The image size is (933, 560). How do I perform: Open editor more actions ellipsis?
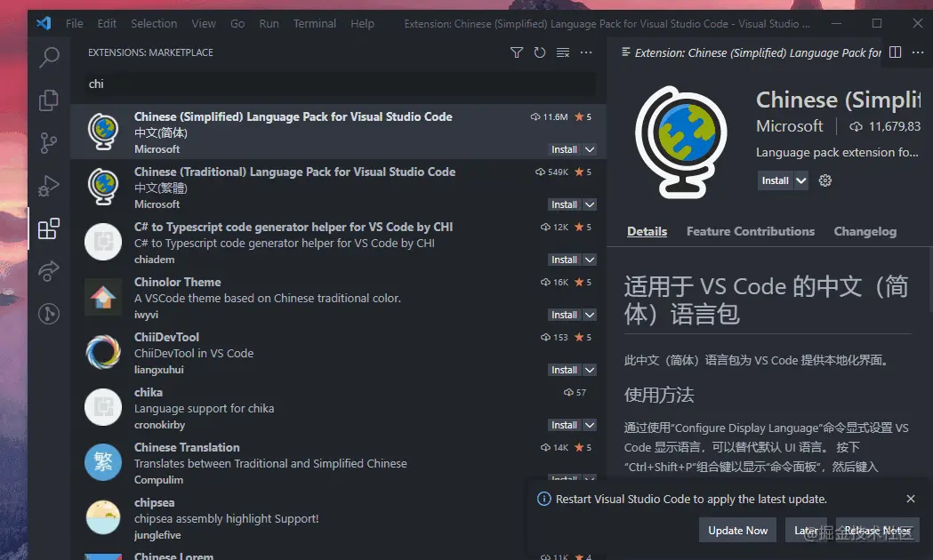918,52
